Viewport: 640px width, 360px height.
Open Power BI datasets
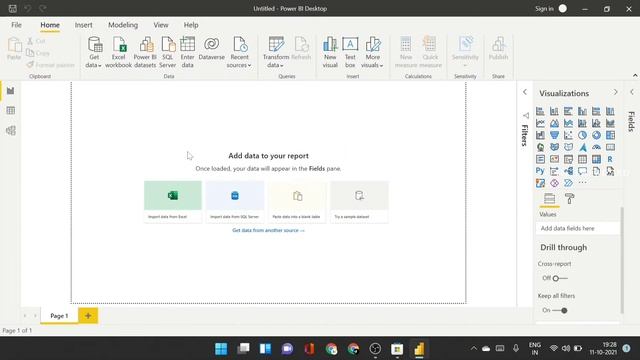145,52
